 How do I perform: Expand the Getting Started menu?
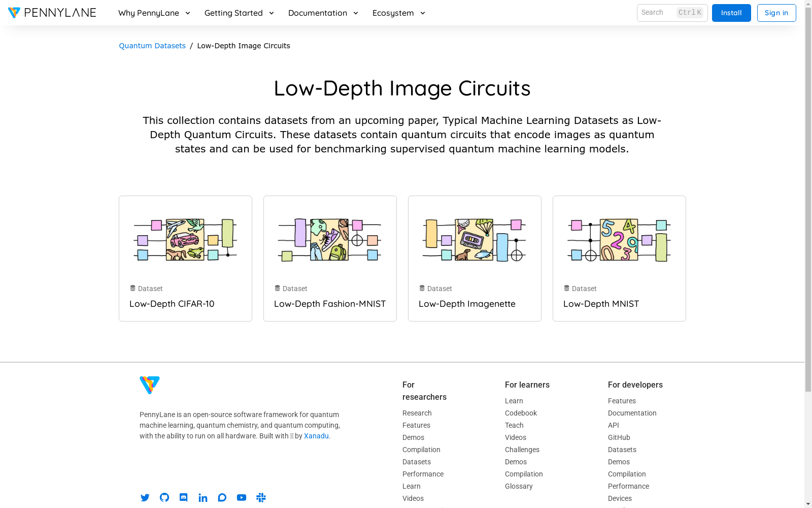(x=239, y=13)
